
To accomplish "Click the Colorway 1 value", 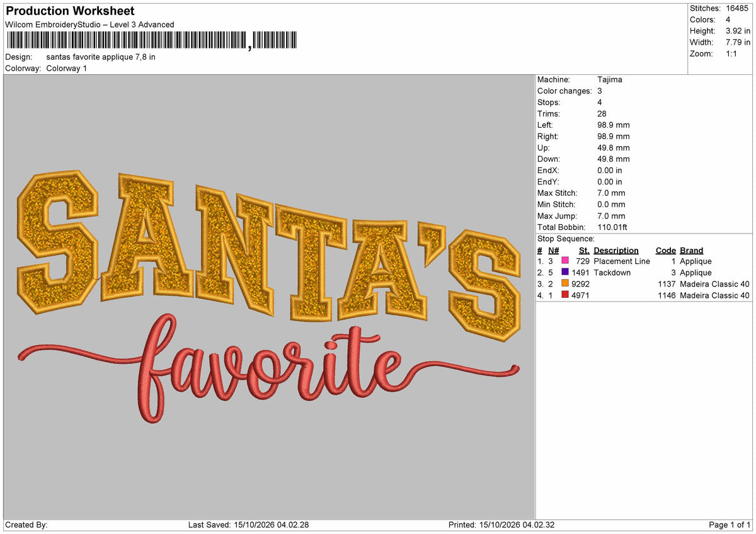I will click(67, 68).
